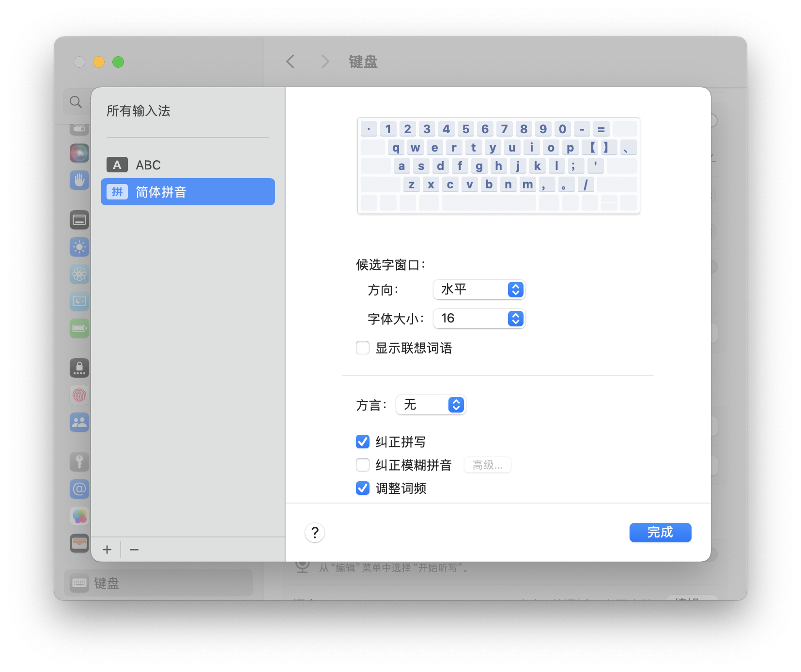Open Displays sun icon in sidebar
The image size is (801, 672).
coord(79,247)
